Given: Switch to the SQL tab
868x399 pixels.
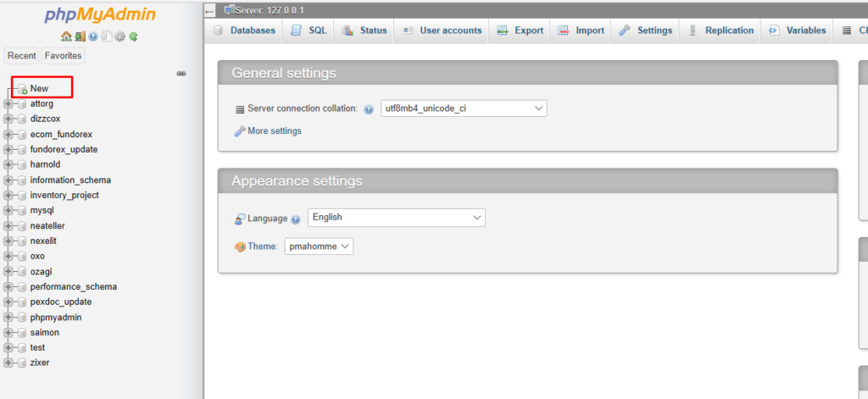Looking at the screenshot, I should (x=309, y=30).
